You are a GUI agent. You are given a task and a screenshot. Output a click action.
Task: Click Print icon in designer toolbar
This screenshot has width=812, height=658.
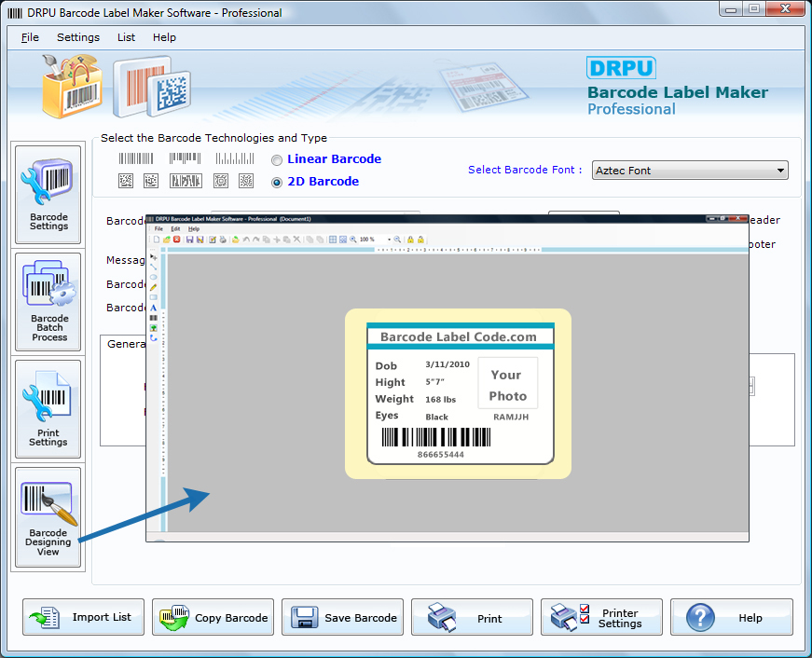[x=223, y=240]
